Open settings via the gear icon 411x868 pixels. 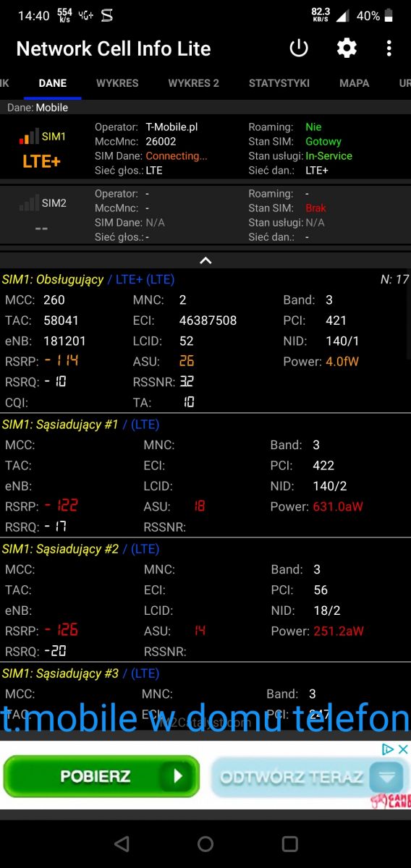347,48
